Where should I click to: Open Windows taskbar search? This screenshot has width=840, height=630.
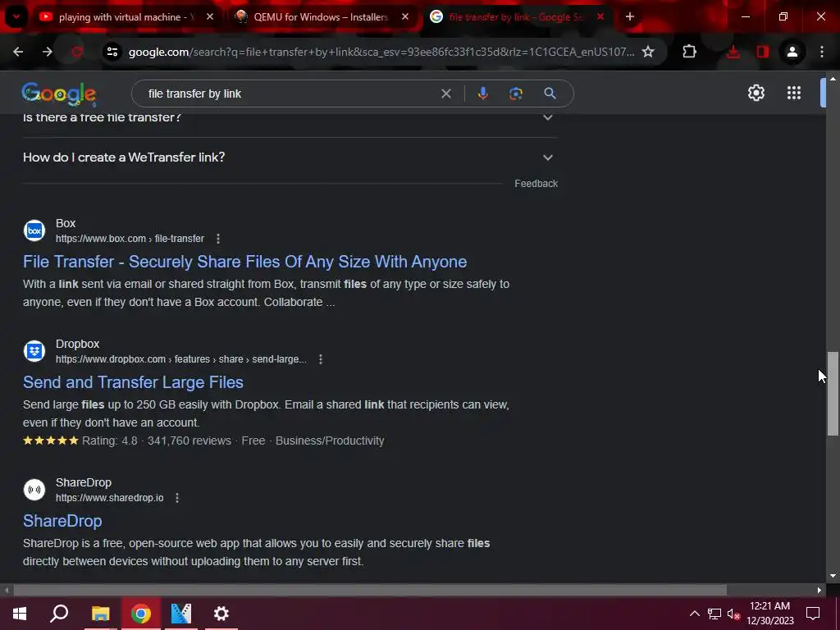[x=59, y=614]
